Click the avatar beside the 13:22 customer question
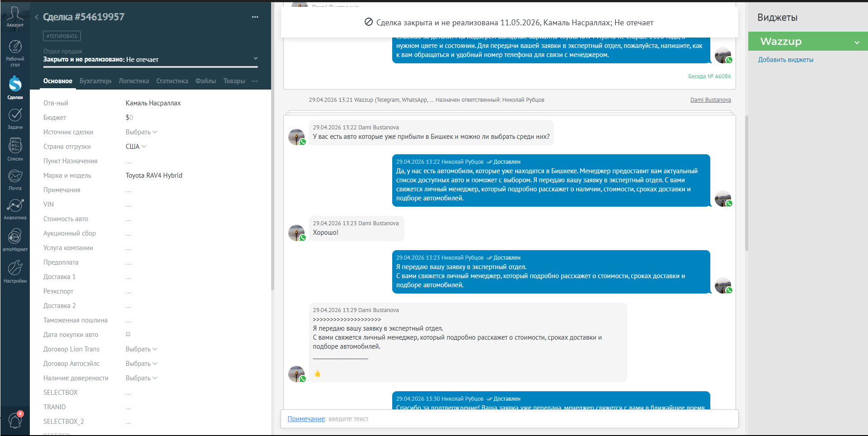The height and width of the screenshot is (436, 868). pos(296,137)
